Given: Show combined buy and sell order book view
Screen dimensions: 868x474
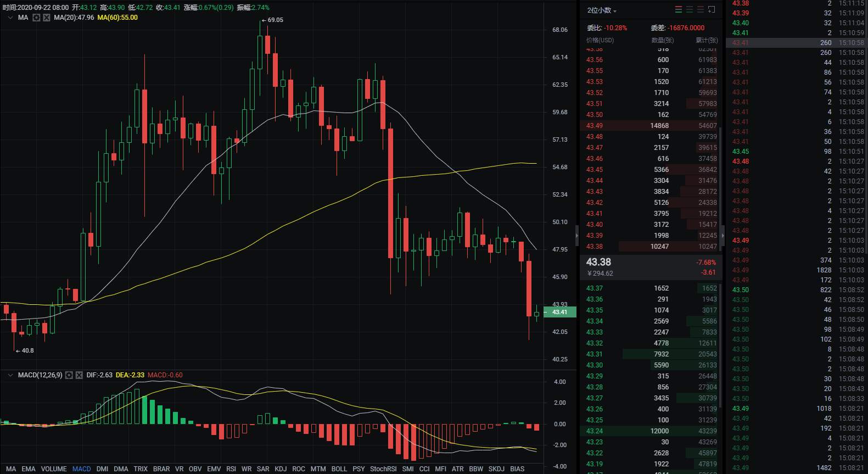Looking at the screenshot, I should pyautogui.click(x=679, y=10).
